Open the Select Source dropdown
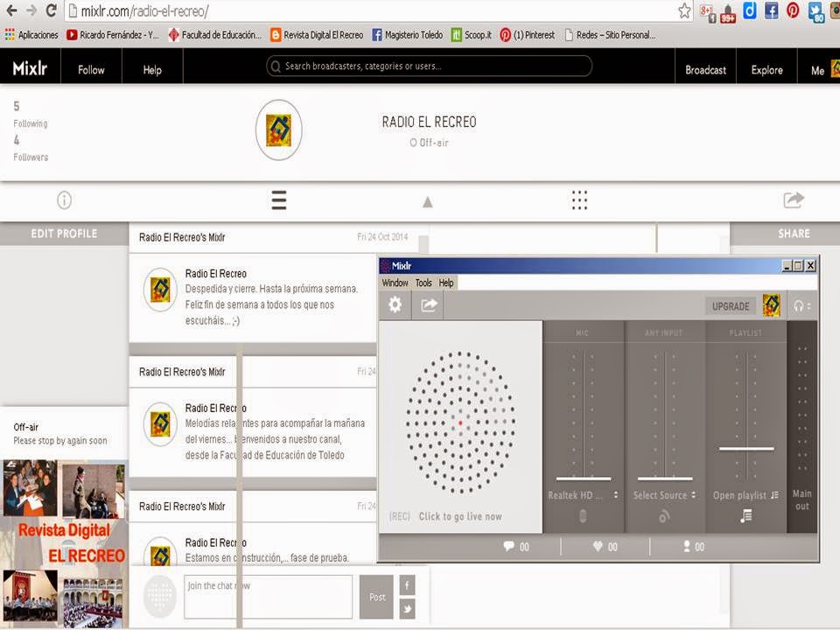Viewport: 840px width, 630px height. click(x=664, y=495)
